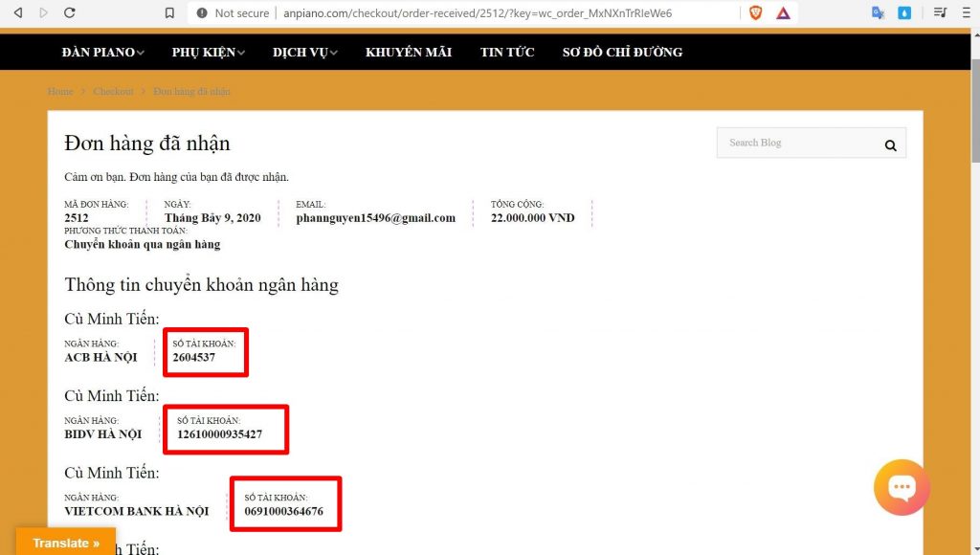This screenshot has width=980, height=555.
Task: Click the Search Blog magnifier icon
Action: (x=890, y=145)
